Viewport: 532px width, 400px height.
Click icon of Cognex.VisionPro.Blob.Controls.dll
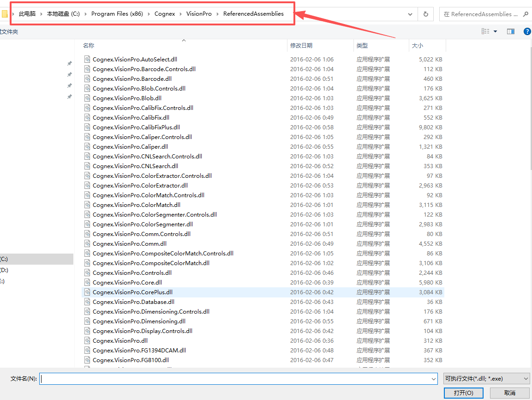click(x=87, y=88)
